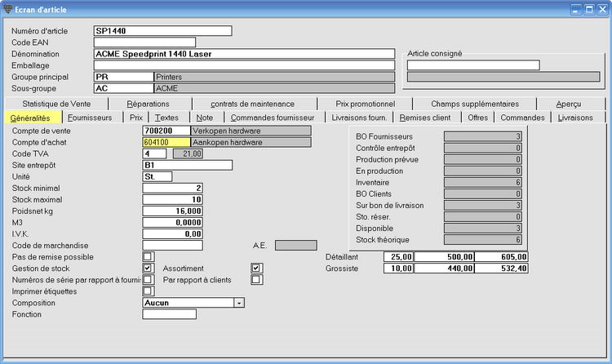This screenshot has height=364, width=612.
Task: Click the Dénomination field with ACME Speedprint
Action: click(245, 54)
